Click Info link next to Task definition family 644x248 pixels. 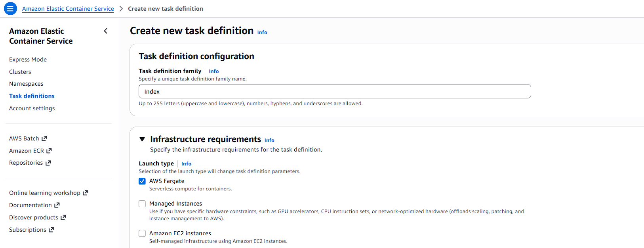[x=214, y=71]
